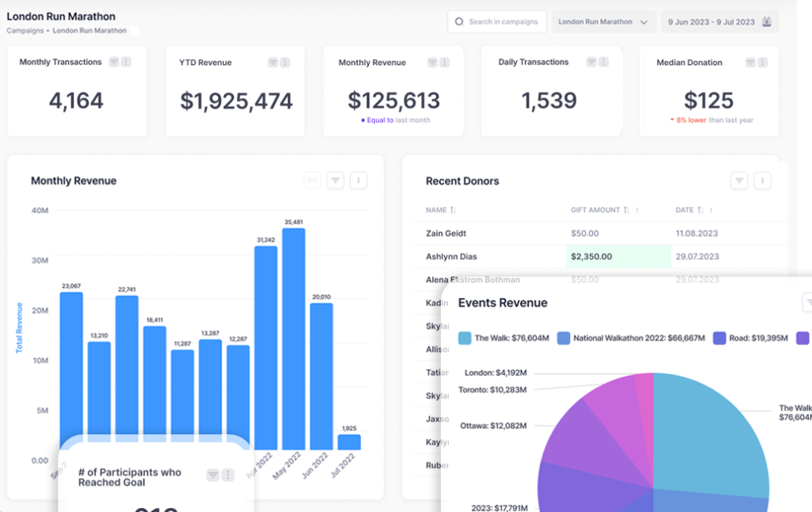Click the filter icon on the Monthly Revenue chart
The height and width of the screenshot is (512, 812).
335,180
